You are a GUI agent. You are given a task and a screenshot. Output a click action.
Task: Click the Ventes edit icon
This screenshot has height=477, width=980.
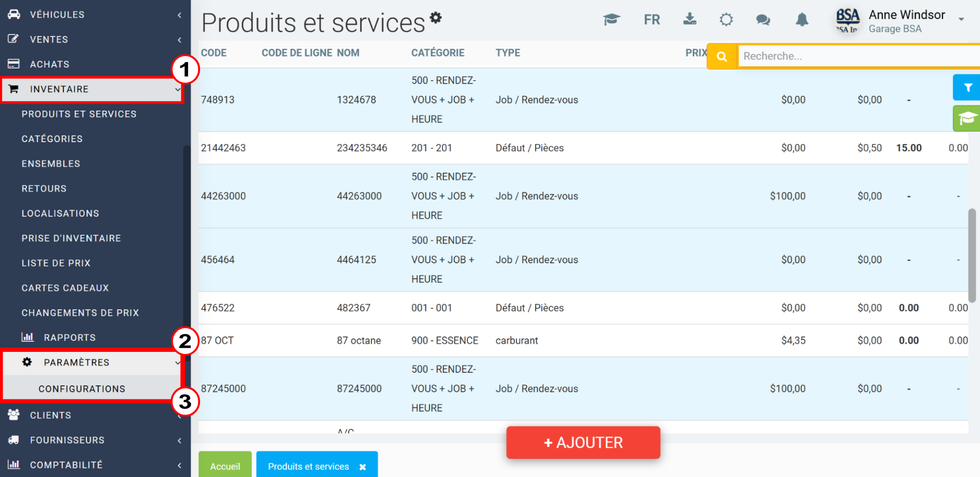(x=14, y=39)
